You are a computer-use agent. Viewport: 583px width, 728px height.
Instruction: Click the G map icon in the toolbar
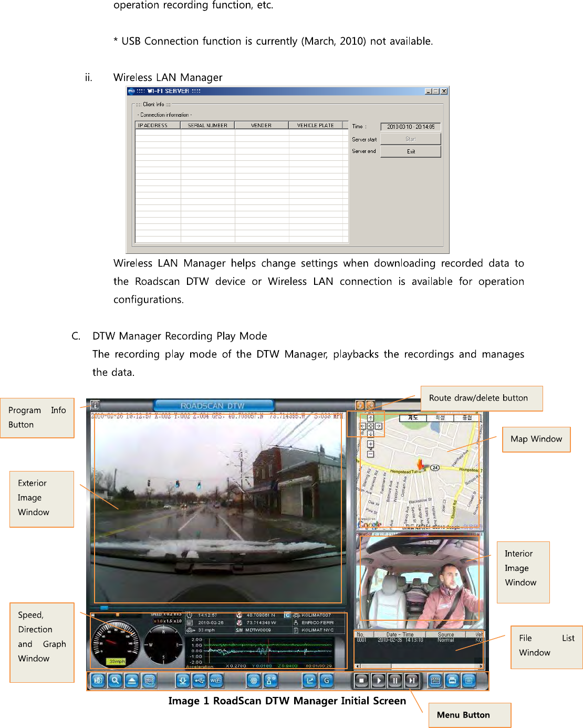tap(327, 681)
